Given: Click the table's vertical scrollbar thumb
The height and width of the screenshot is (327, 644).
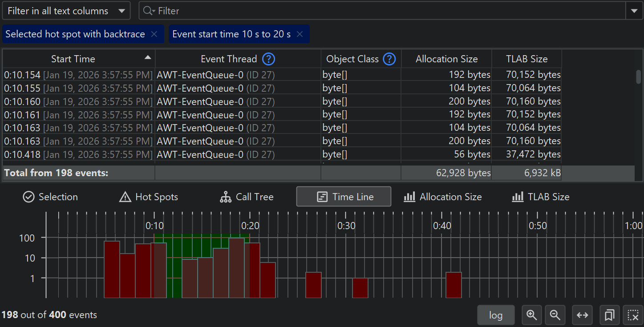Looking at the screenshot, I should pyautogui.click(x=638, y=77).
